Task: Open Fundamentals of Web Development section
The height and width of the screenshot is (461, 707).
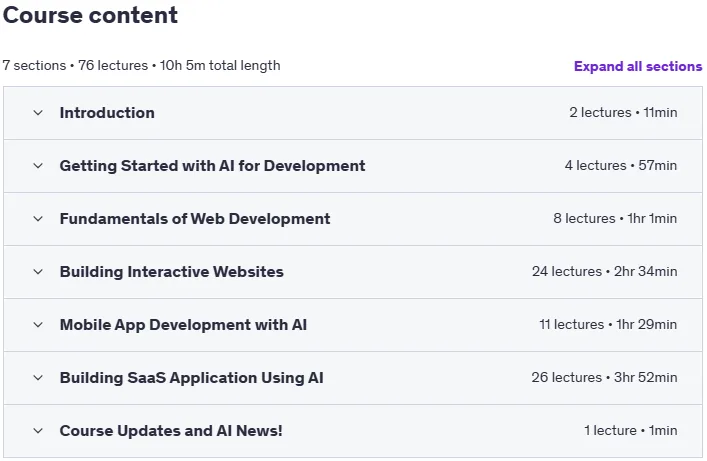Action: [x=195, y=219]
